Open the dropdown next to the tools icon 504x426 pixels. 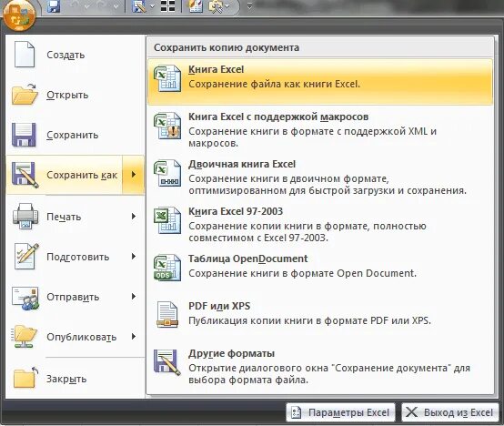pyautogui.click(x=227, y=6)
